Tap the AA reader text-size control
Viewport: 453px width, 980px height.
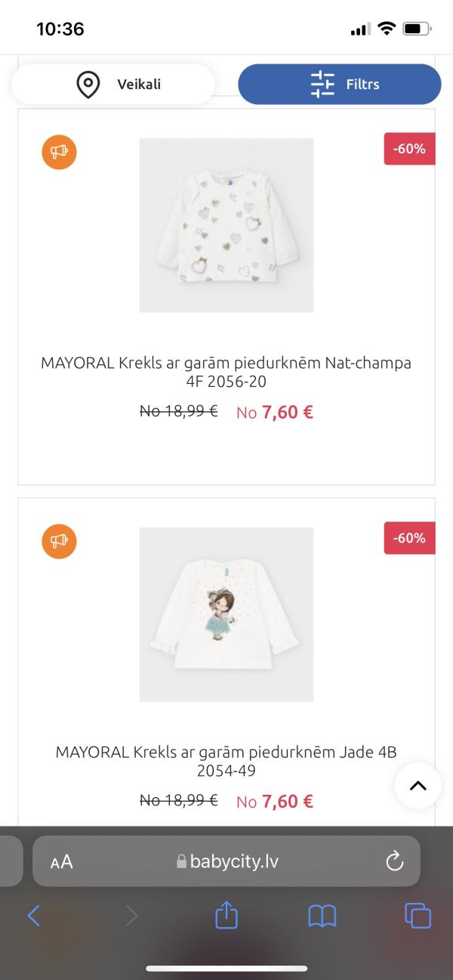[62, 861]
